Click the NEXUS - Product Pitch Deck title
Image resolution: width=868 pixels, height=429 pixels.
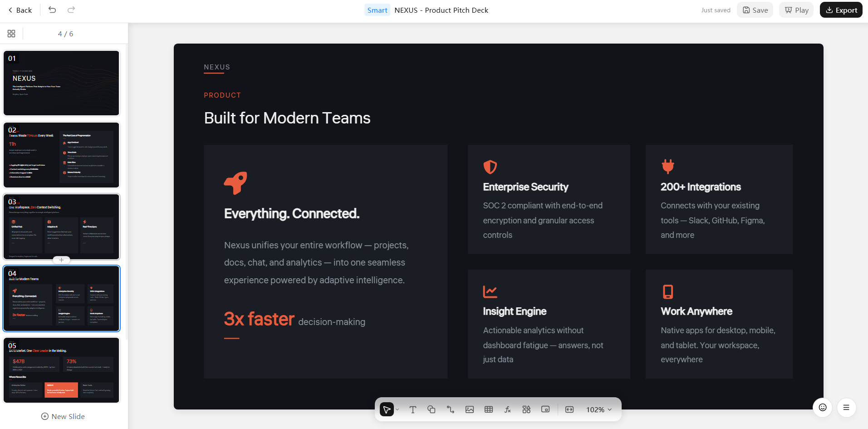(x=441, y=10)
